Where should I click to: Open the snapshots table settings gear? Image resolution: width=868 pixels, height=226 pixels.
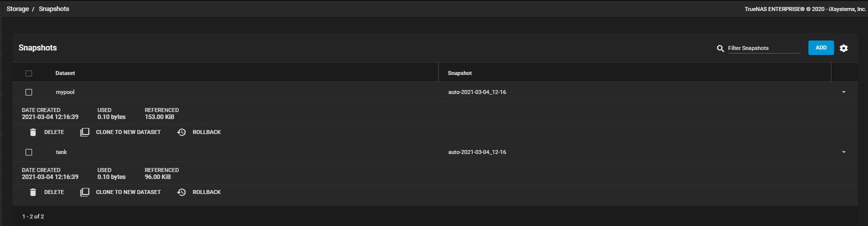point(843,48)
